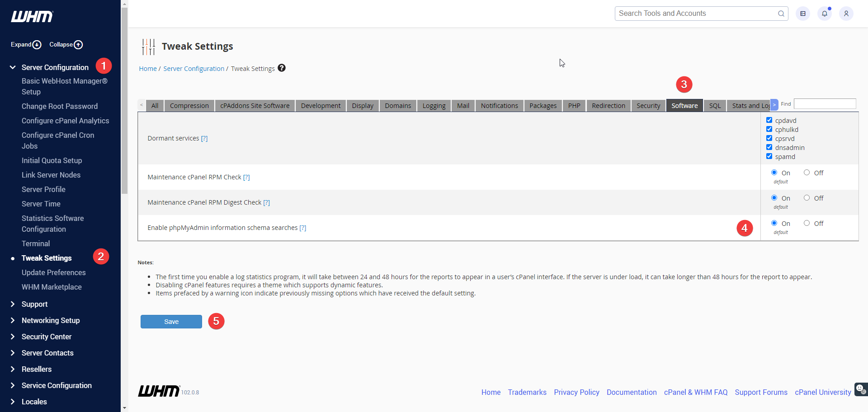Screen dimensions: 868x412
Task: Click the feedback chat icon at bottom right
Action: click(x=861, y=389)
